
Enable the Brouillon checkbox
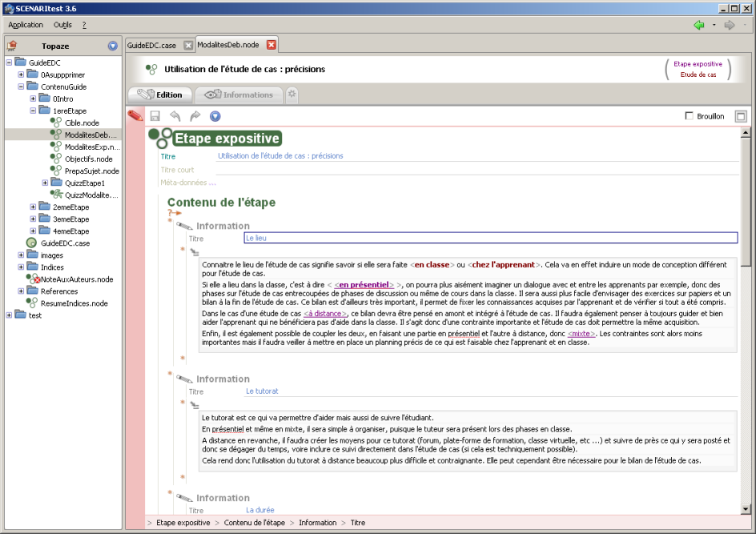pyautogui.click(x=690, y=116)
